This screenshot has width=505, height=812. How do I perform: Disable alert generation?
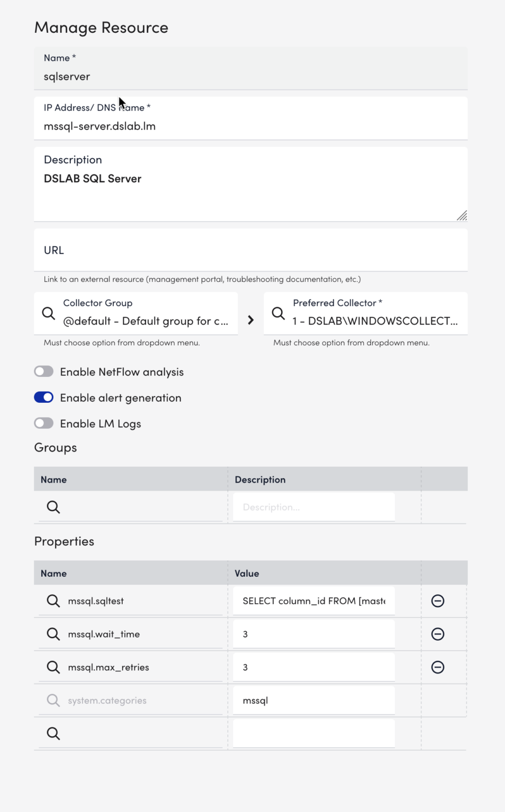(x=44, y=397)
